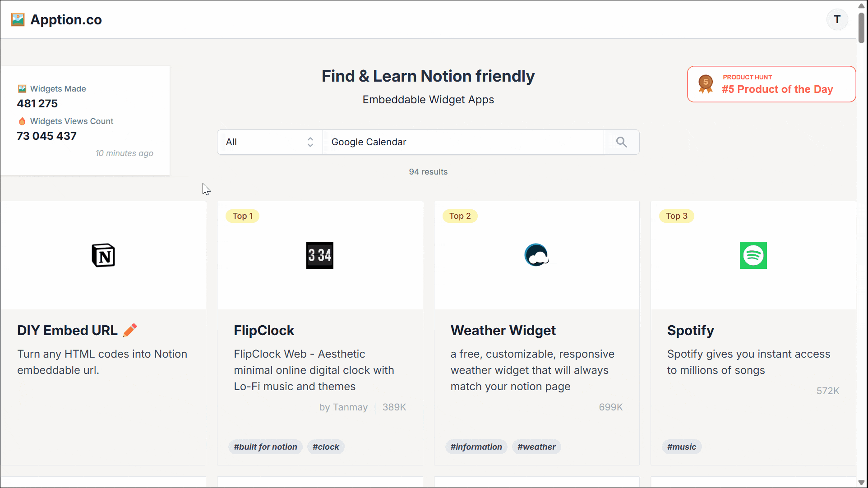Click the search magnifier button

pos(621,142)
